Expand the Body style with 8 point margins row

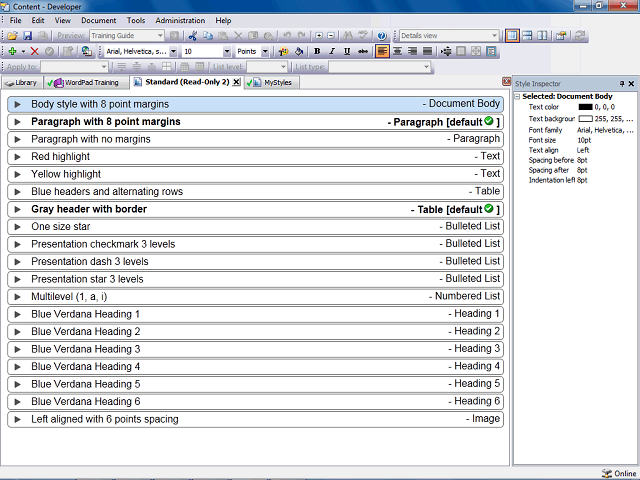(18, 104)
